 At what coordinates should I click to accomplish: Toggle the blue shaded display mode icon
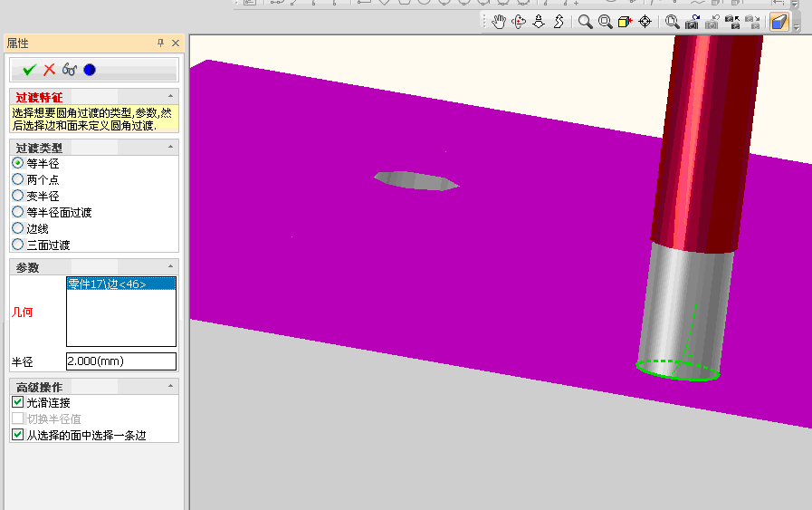[x=778, y=22]
